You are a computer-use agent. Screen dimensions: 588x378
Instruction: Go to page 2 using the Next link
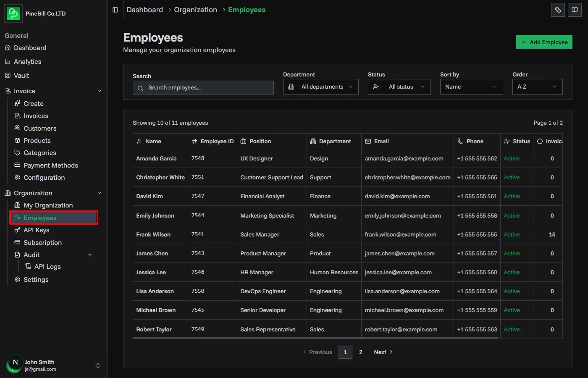pyautogui.click(x=380, y=352)
